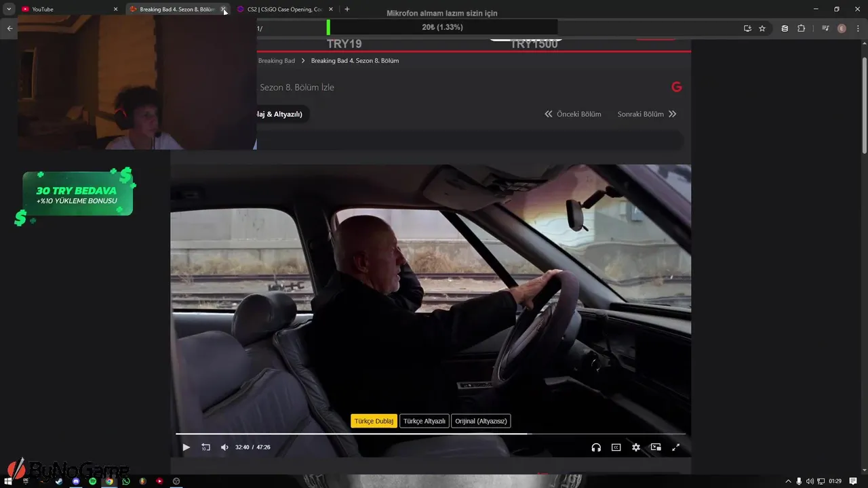Open the Chrome extensions puzzle menu

802,28
